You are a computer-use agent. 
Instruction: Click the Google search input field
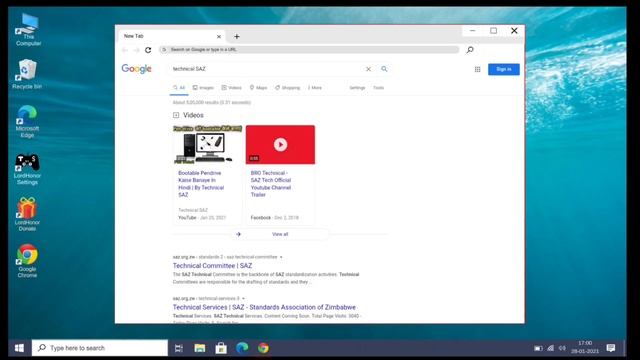coord(267,69)
